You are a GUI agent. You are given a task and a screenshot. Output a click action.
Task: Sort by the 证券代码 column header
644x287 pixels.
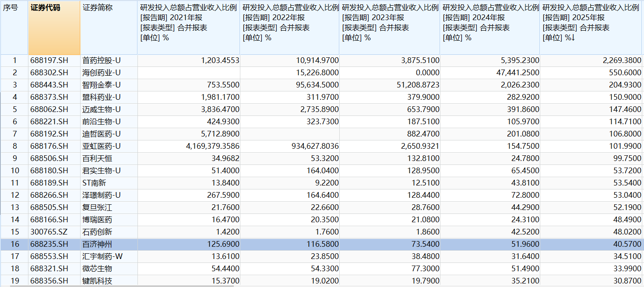click(54, 28)
